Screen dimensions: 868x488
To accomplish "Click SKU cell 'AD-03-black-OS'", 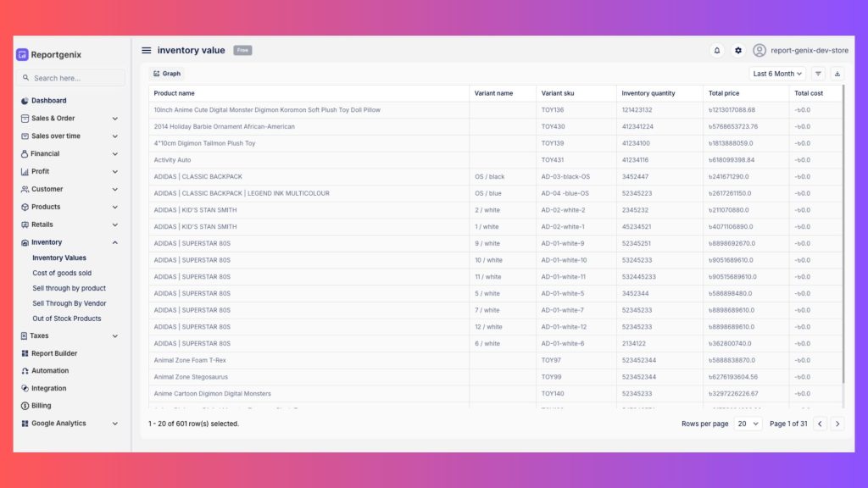I will 565,177.
